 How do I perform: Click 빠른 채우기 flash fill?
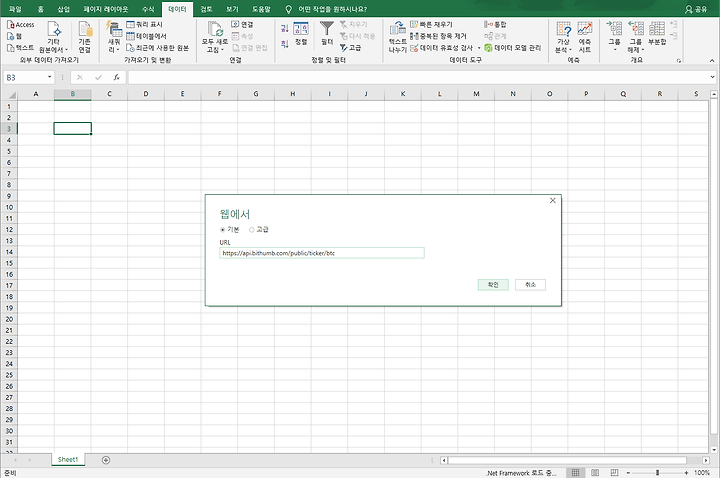pos(431,24)
